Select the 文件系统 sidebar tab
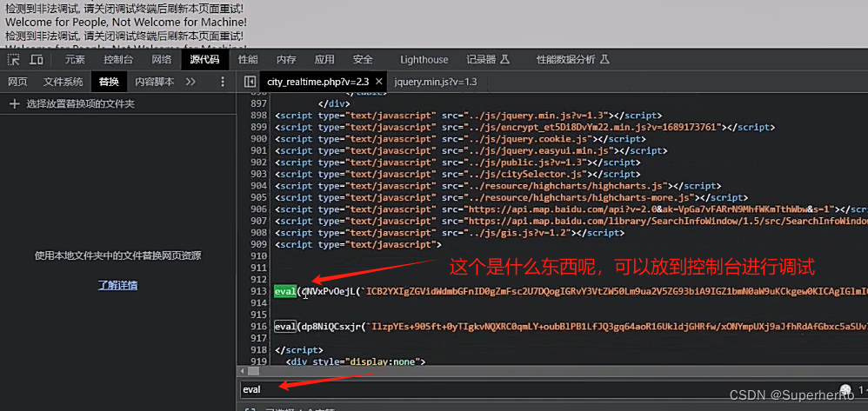 coord(63,82)
